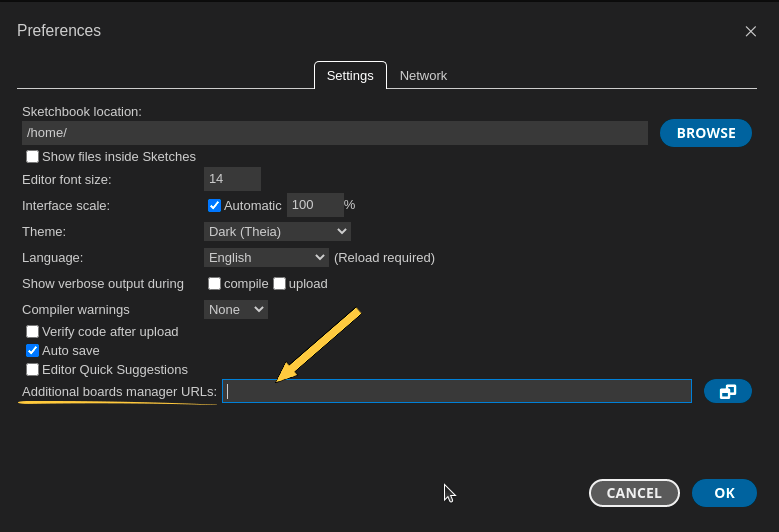Enable Editor Quick Suggestions

pyautogui.click(x=33, y=370)
